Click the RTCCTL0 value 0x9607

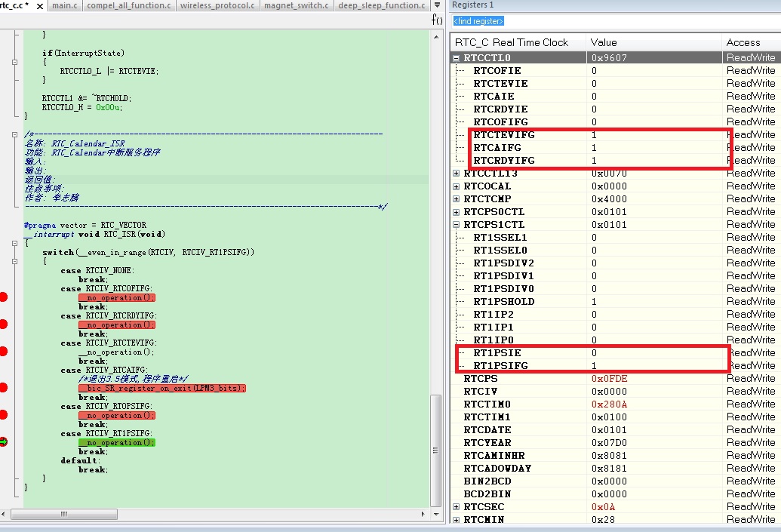[x=609, y=58]
